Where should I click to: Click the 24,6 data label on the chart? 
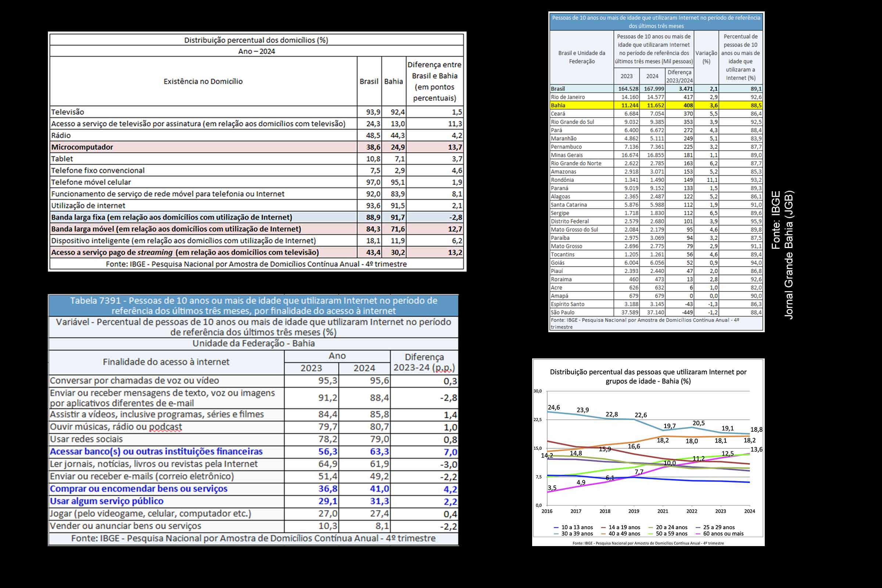(x=554, y=407)
